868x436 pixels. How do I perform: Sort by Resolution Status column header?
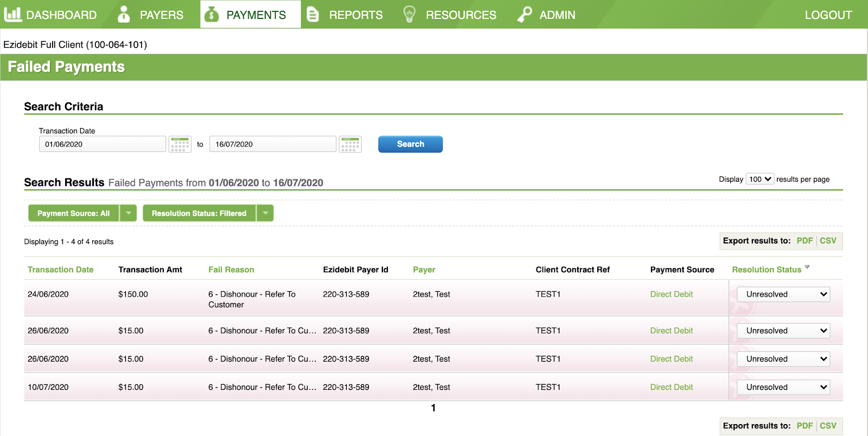767,270
